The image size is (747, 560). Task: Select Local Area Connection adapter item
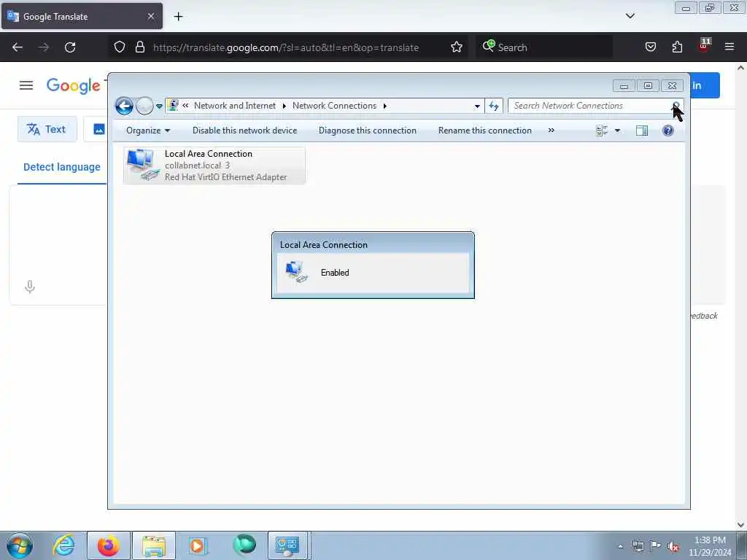pyautogui.click(x=214, y=166)
